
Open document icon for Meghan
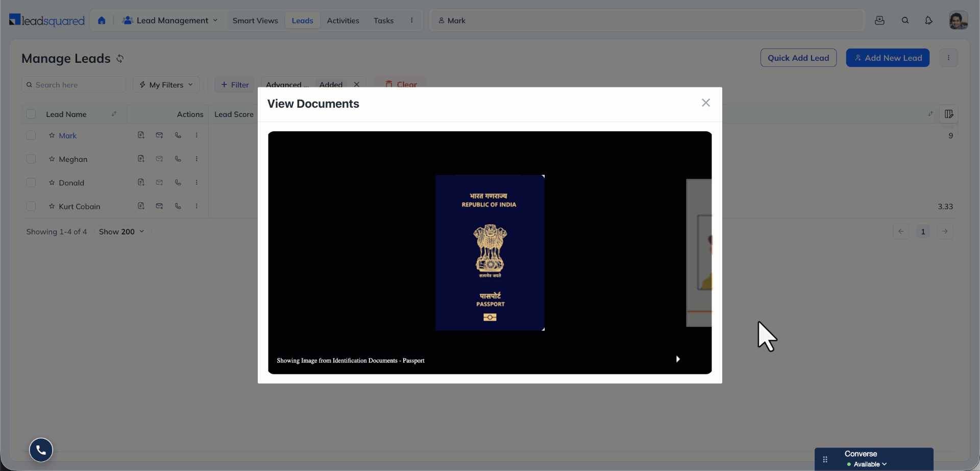coord(141,158)
